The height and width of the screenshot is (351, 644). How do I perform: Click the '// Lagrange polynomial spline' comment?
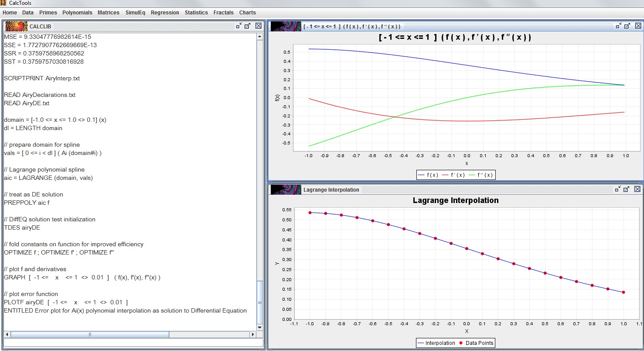[44, 170]
